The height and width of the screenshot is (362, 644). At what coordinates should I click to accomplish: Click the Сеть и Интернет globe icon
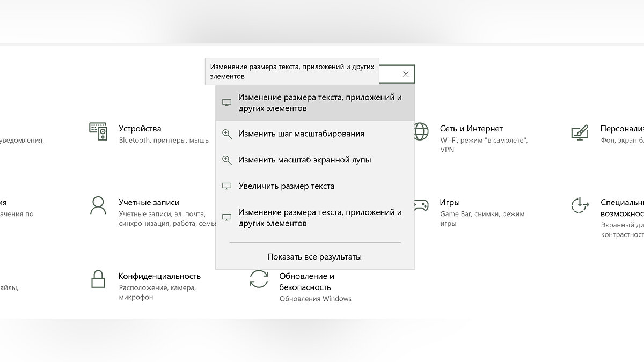421,131
